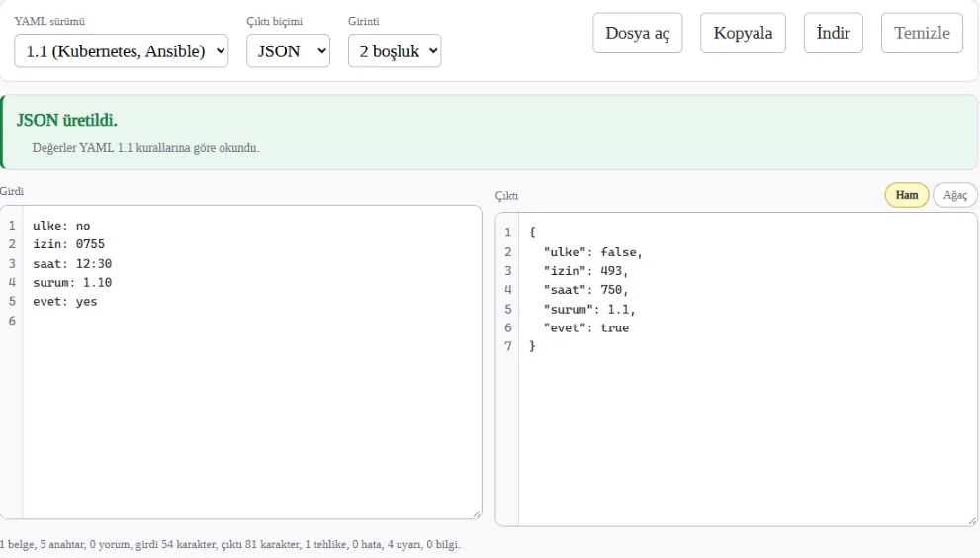Image resolution: width=980 pixels, height=558 pixels.
Task: Click the "evet": true output line
Action: click(x=586, y=327)
